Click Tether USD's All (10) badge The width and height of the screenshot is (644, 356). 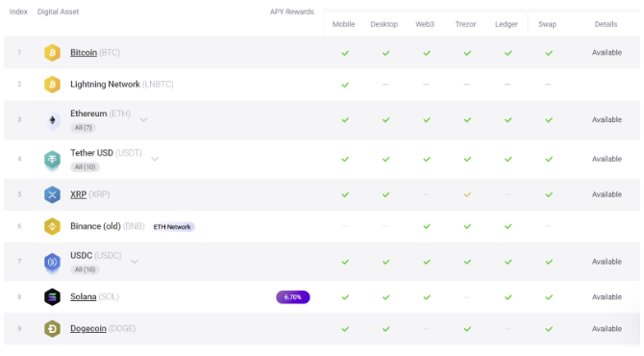[85, 166]
